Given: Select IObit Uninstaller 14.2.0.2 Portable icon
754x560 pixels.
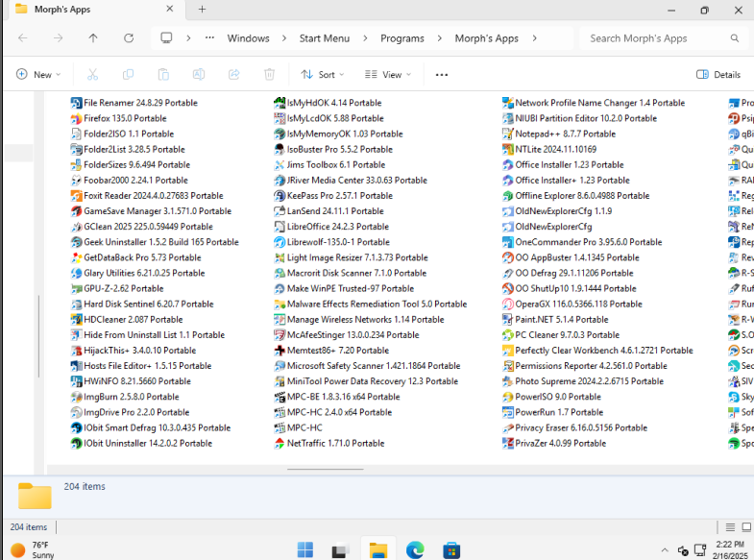Looking at the screenshot, I should click(x=77, y=443).
